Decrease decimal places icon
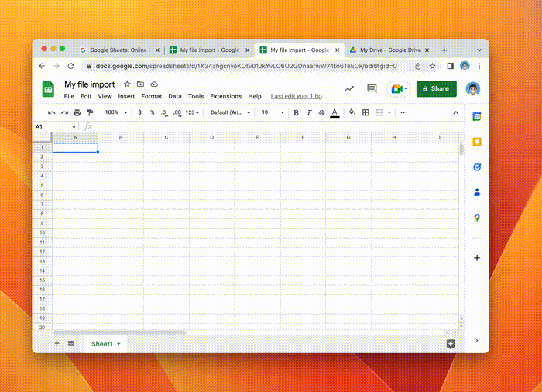Viewport: 542px width, 392px height. (164, 113)
